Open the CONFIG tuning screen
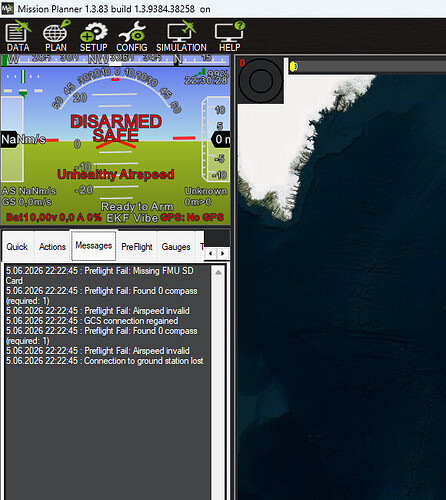 click(x=132, y=36)
